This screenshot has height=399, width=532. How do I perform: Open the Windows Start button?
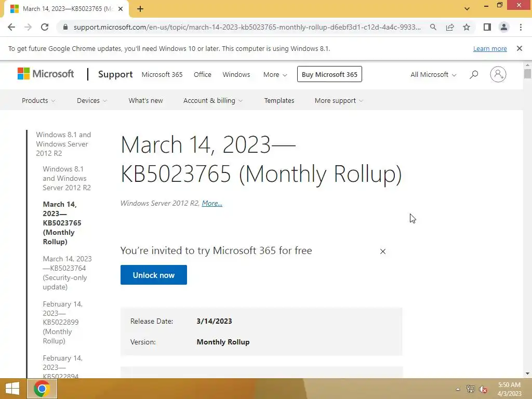[12, 389]
